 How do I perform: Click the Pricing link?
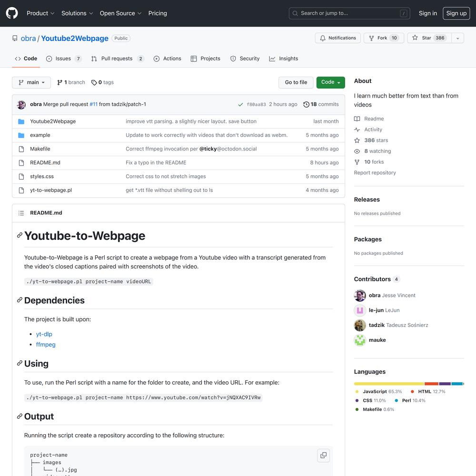158,13
